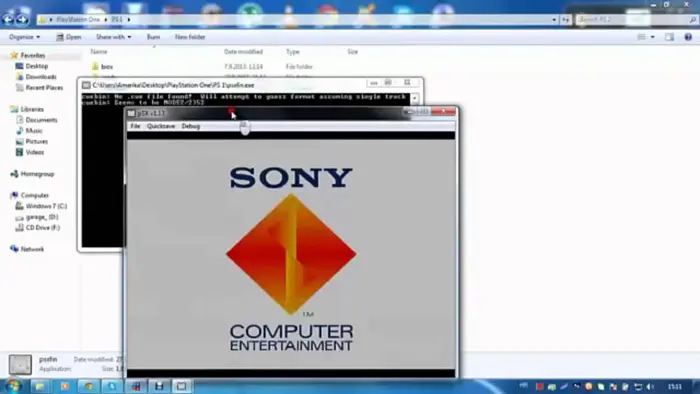The image size is (700, 394).
Task: Expand the Share with dropdown
Action: (x=114, y=37)
